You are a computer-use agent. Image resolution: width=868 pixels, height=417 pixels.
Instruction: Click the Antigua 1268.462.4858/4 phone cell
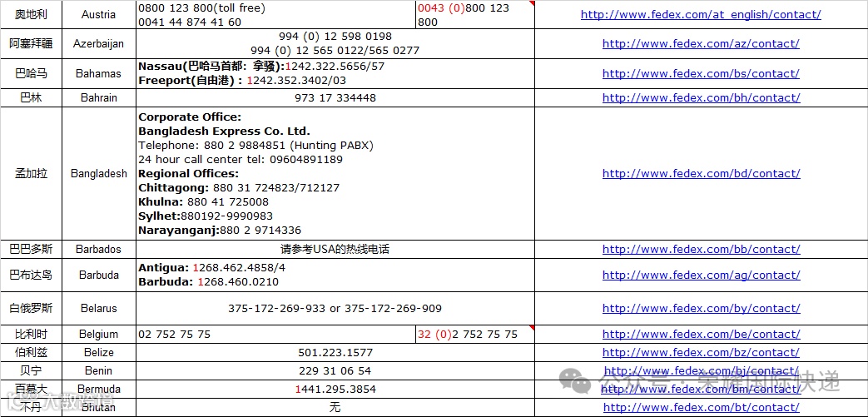(335, 276)
